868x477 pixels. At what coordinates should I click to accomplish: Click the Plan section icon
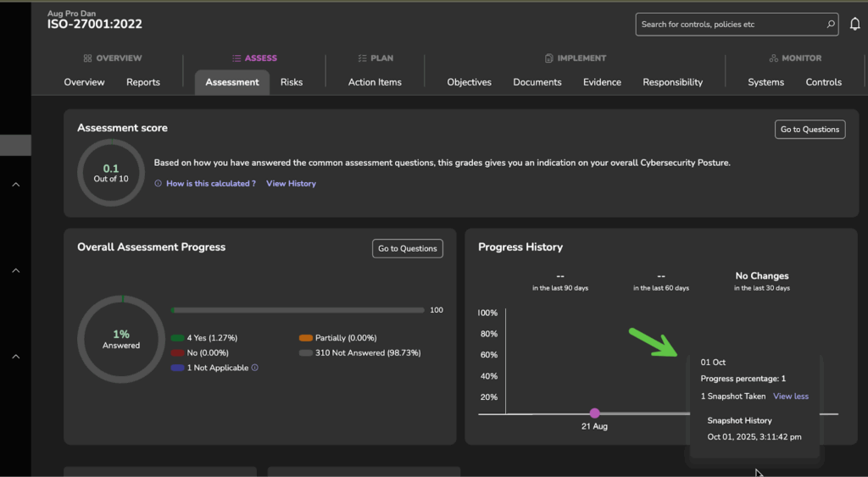363,58
